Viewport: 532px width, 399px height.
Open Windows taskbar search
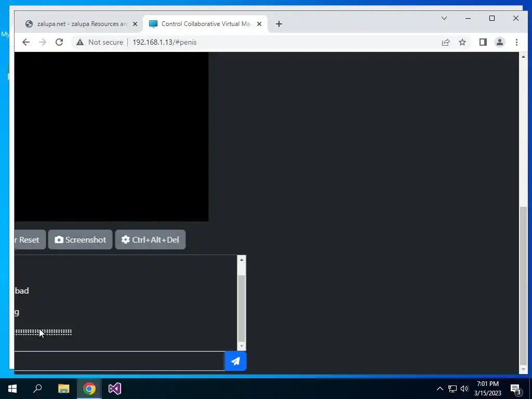(x=37, y=389)
